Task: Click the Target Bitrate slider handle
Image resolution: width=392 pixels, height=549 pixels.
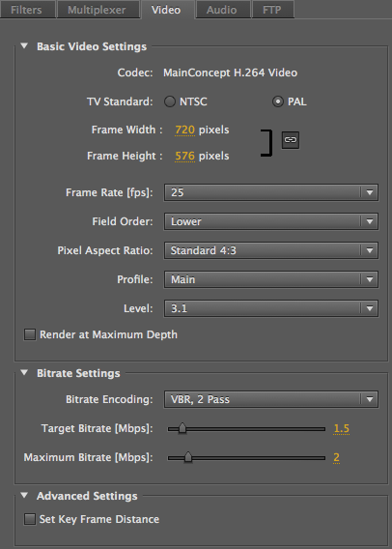Action: pos(182,428)
